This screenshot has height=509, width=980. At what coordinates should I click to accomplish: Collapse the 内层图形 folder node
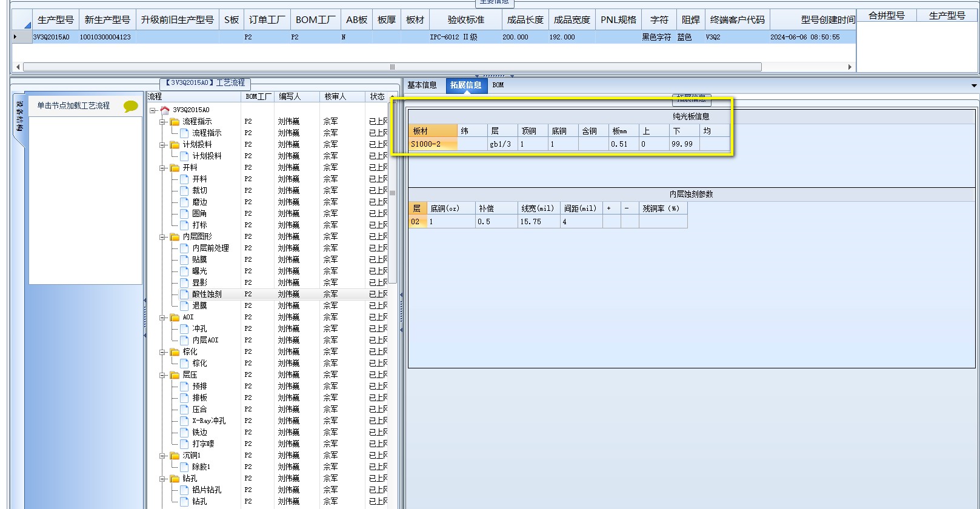(163, 237)
